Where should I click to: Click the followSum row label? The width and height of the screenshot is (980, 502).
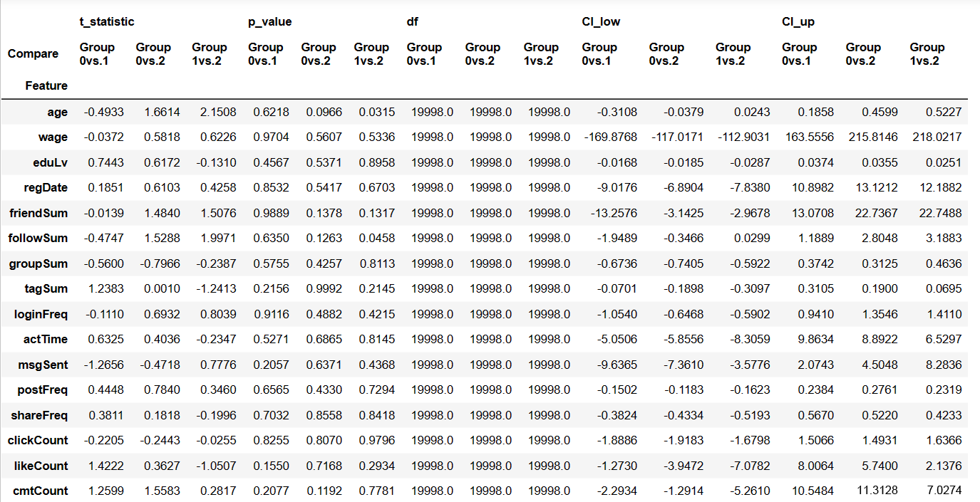point(38,238)
